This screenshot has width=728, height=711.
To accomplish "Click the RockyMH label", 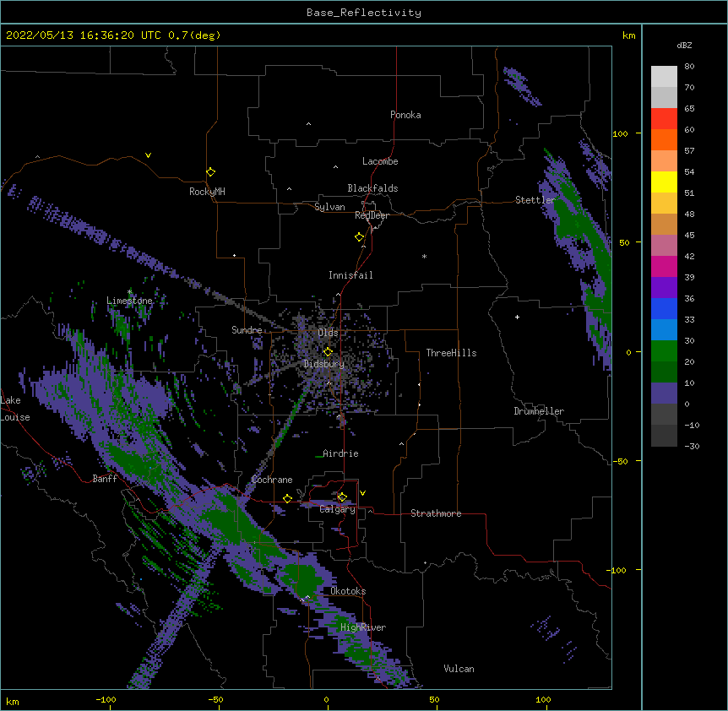I will (x=207, y=192).
